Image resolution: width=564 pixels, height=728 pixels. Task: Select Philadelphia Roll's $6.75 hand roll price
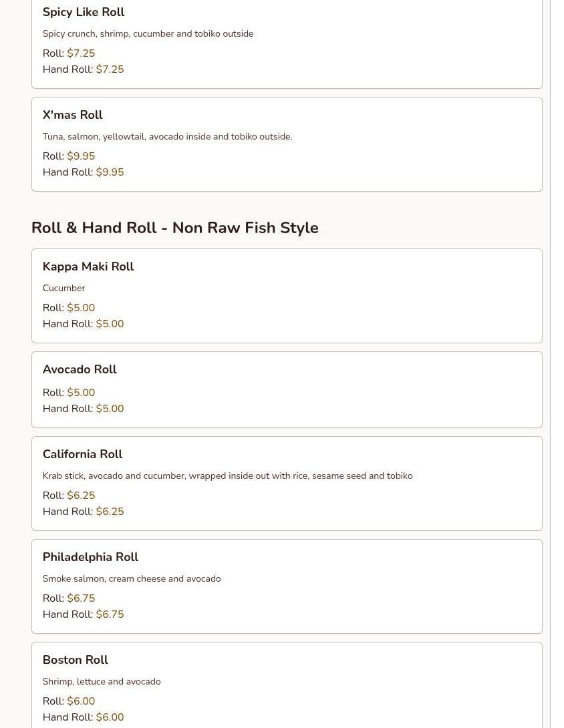click(110, 614)
